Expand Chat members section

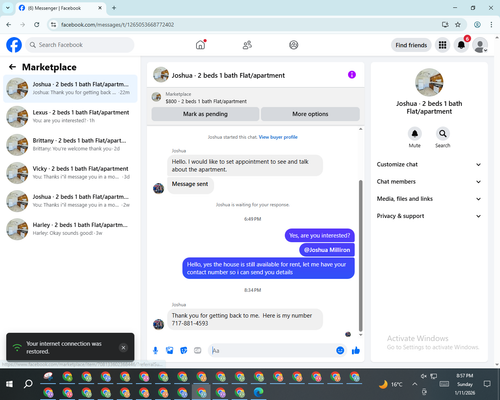(429, 182)
